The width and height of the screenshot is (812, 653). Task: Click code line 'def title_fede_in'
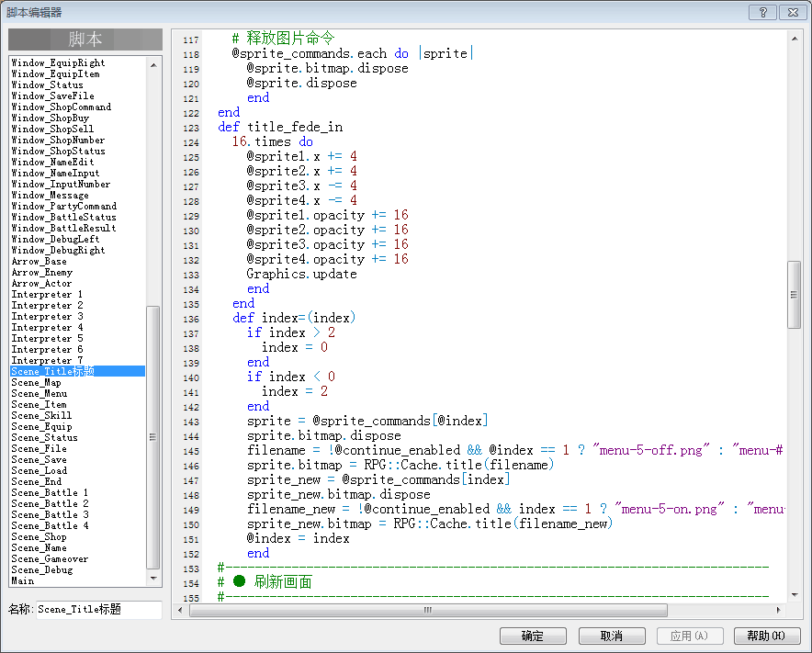280,127
